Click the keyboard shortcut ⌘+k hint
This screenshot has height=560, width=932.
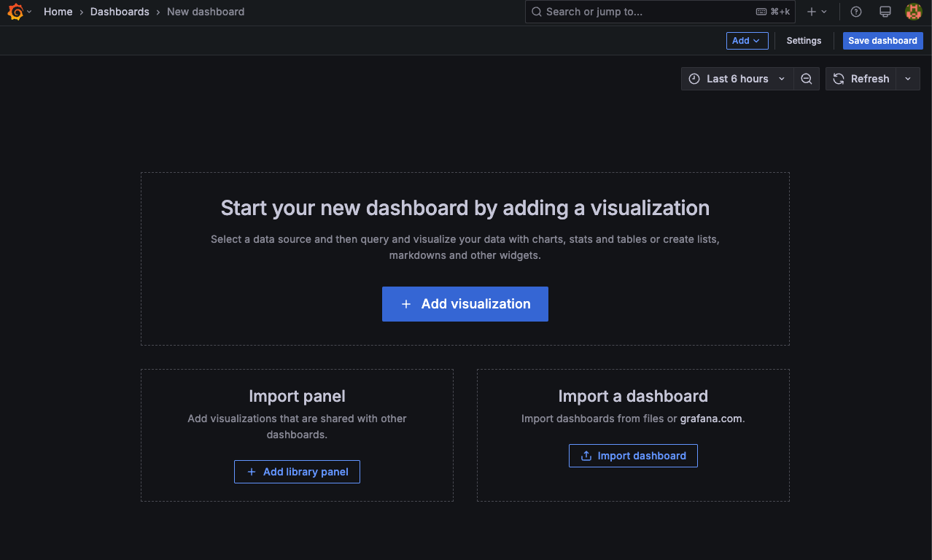tap(773, 12)
